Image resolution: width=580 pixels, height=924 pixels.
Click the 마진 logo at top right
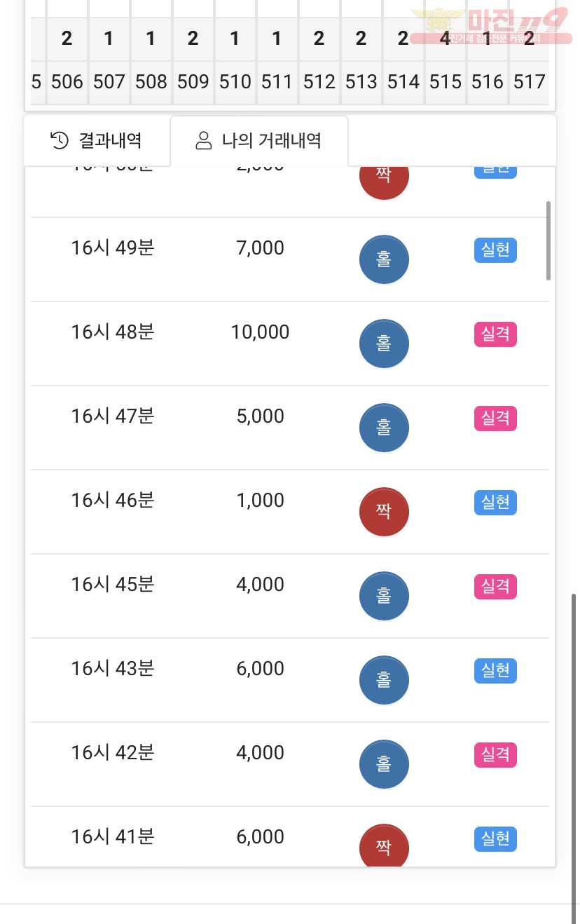[x=490, y=25]
